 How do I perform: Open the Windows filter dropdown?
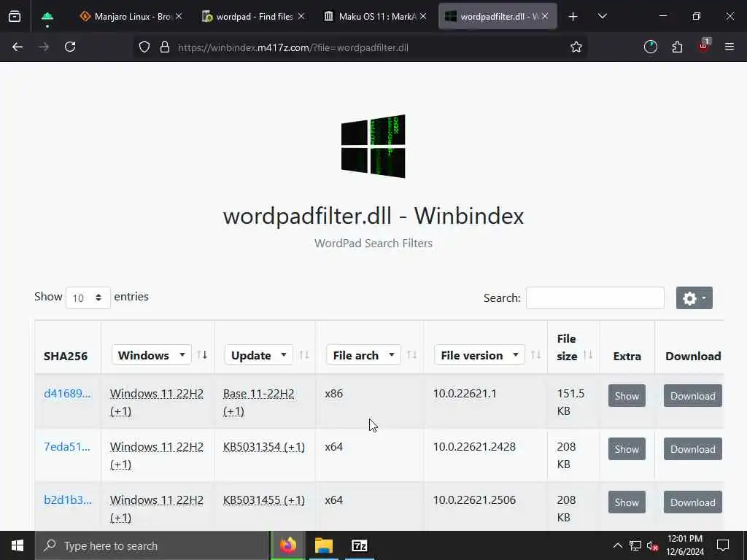(x=152, y=355)
